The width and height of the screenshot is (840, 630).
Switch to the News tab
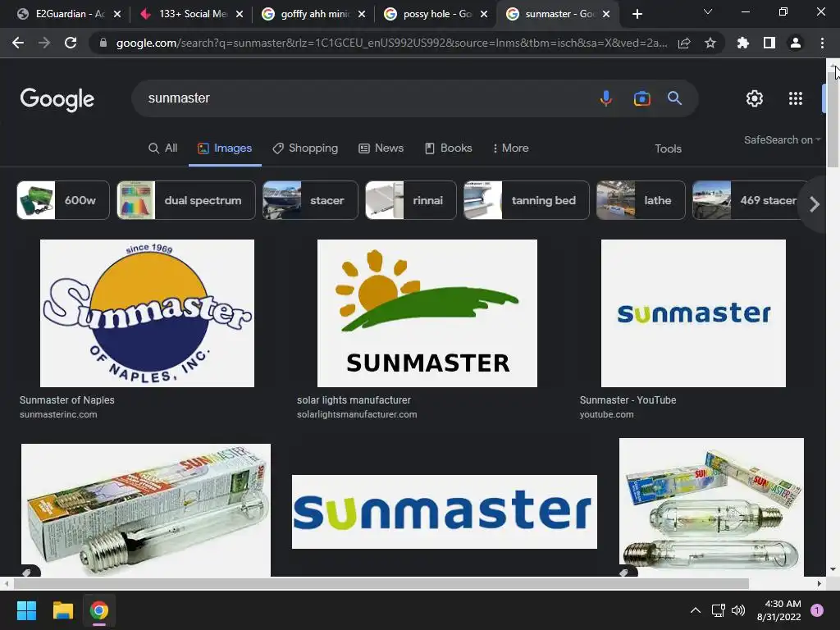pyautogui.click(x=381, y=148)
